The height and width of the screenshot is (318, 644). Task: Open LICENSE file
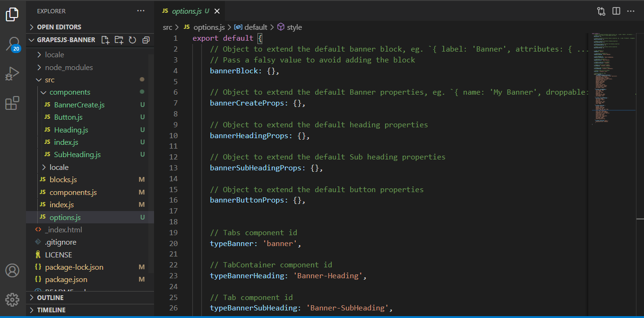90,255
